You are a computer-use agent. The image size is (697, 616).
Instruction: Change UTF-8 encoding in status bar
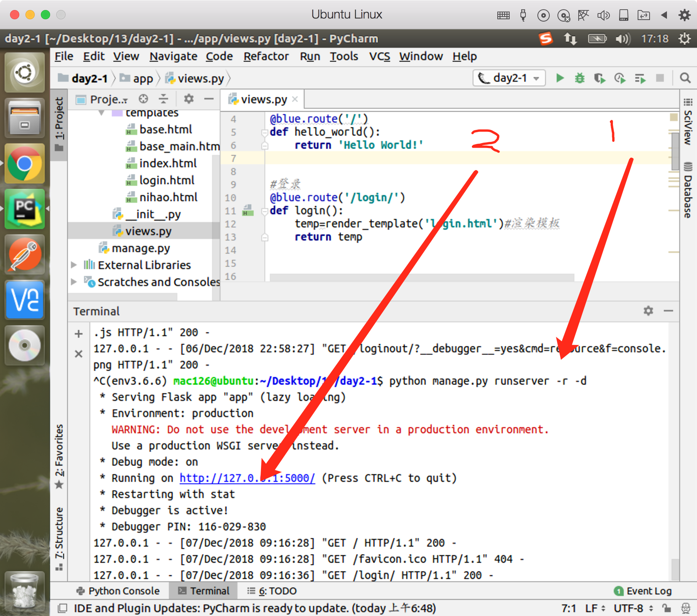click(633, 608)
